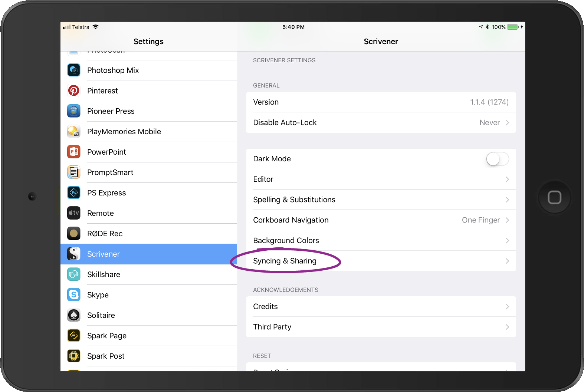584x392 pixels.
Task: Open Spark Page settings
Action: [x=148, y=336]
